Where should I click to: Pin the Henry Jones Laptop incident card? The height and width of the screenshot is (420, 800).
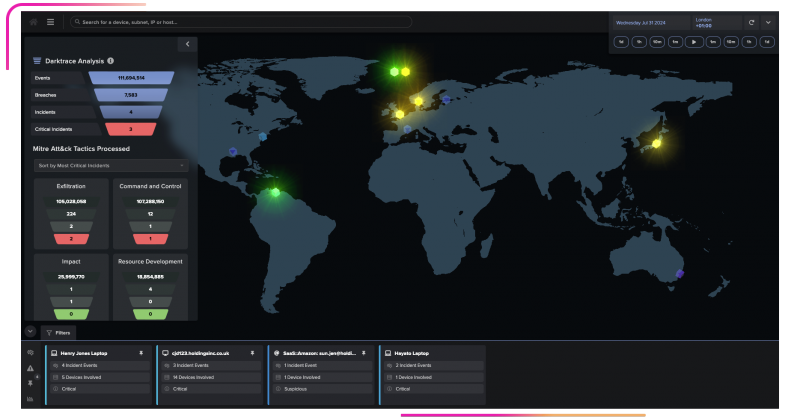pyautogui.click(x=141, y=353)
